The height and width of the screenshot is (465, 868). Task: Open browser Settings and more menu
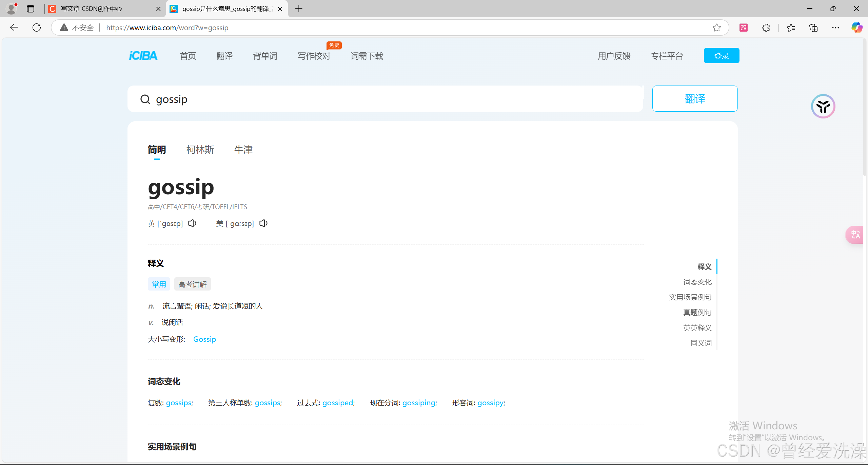pyautogui.click(x=835, y=28)
